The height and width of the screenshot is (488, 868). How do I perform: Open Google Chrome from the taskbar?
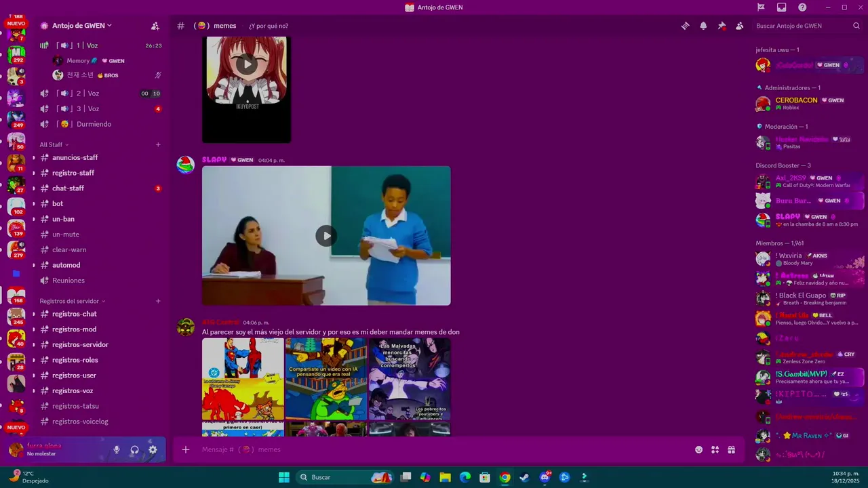(505, 477)
